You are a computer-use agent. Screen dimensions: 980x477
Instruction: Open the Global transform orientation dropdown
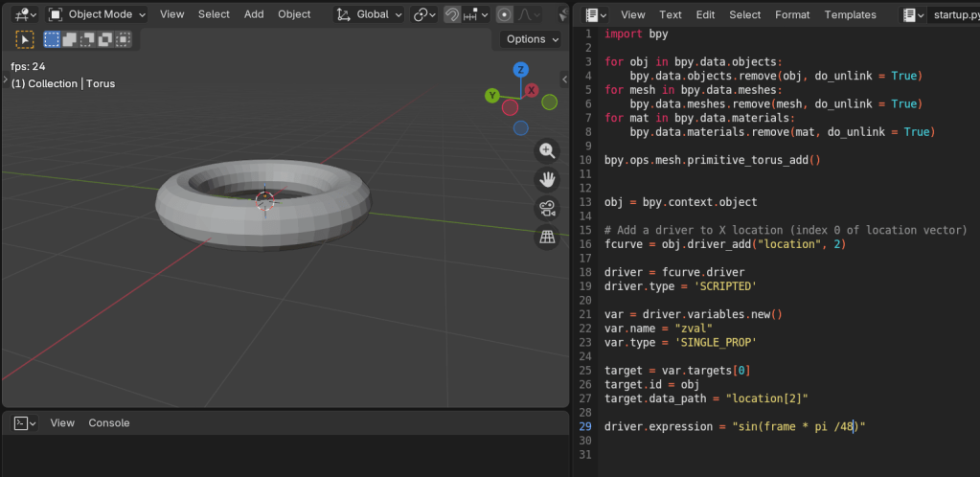pyautogui.click(x=370, y=14)
